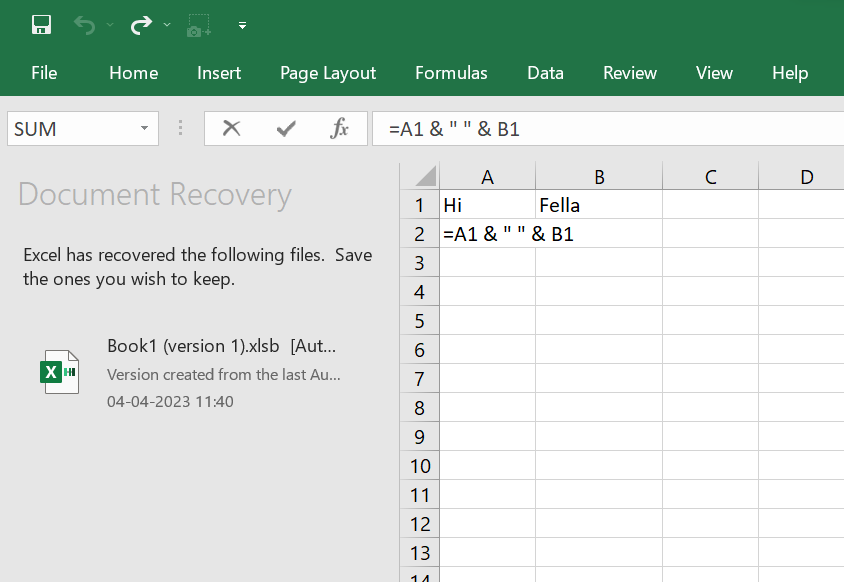Open the Undo history dropdown arrow
The height and width of the screenshot is (582, 844).
[110, 25]
